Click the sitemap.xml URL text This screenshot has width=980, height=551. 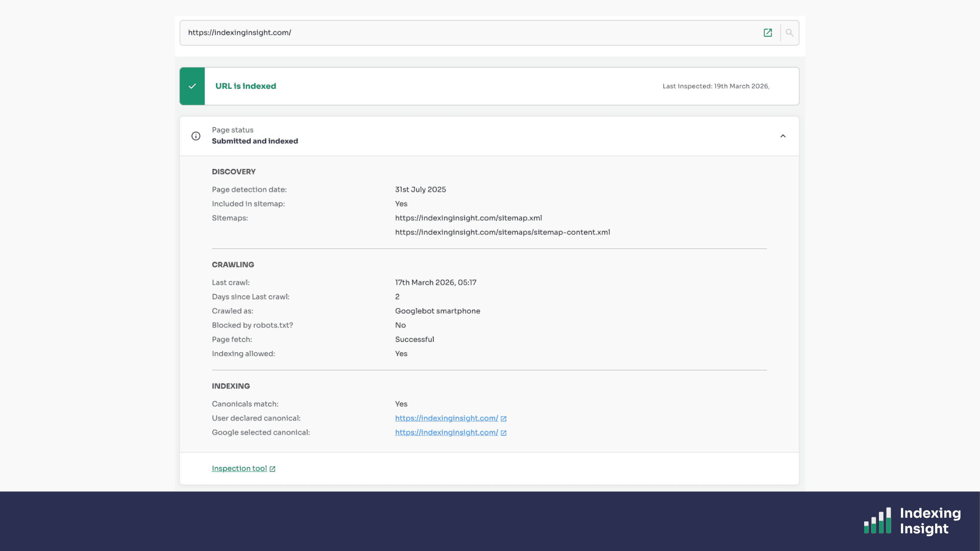(468, 218)
